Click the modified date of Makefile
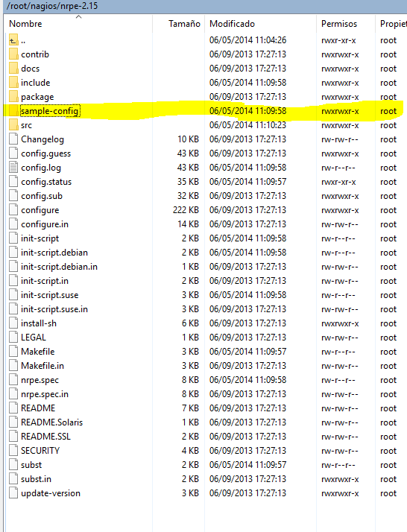 (247, 352)
